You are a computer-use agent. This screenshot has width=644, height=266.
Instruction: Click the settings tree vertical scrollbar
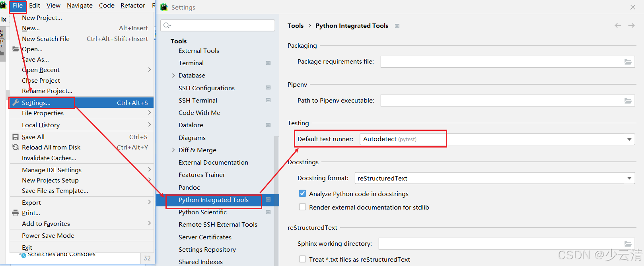pyautogui.click(x=276, y=201)
